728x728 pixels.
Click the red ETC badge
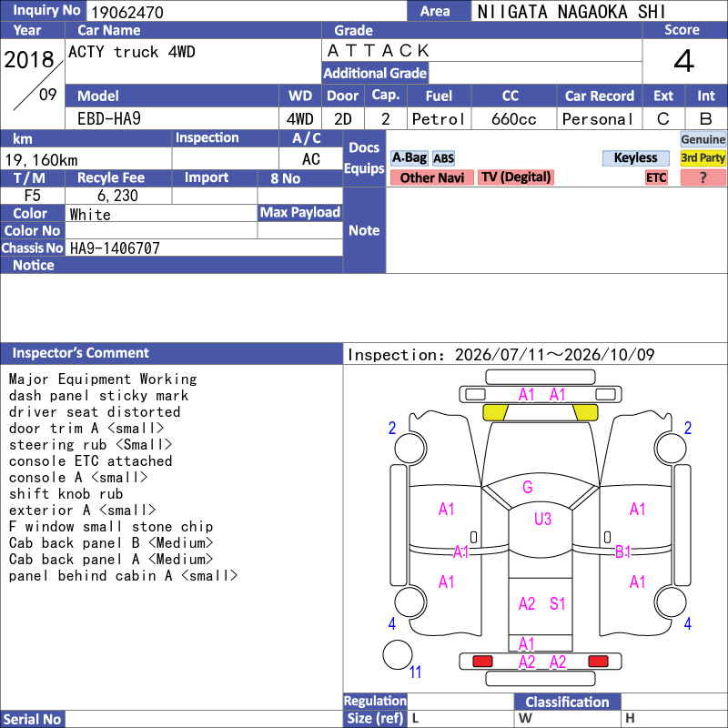656,177
